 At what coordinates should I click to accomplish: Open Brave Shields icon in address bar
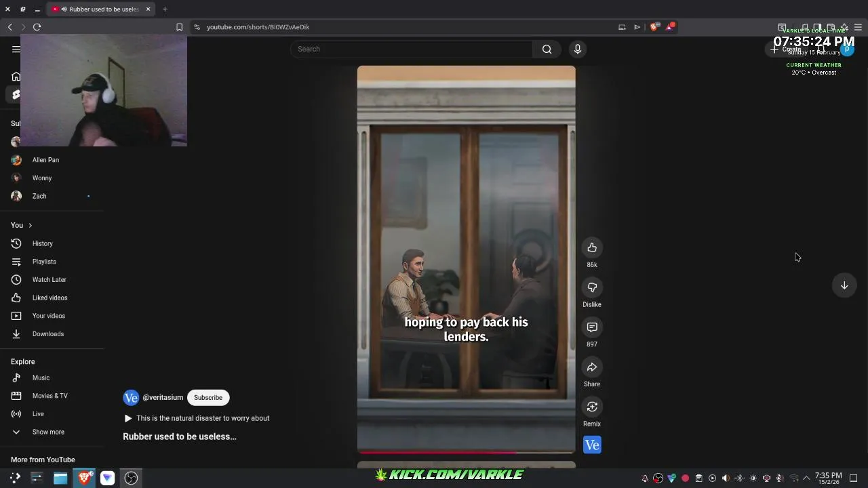click(654, 27)
